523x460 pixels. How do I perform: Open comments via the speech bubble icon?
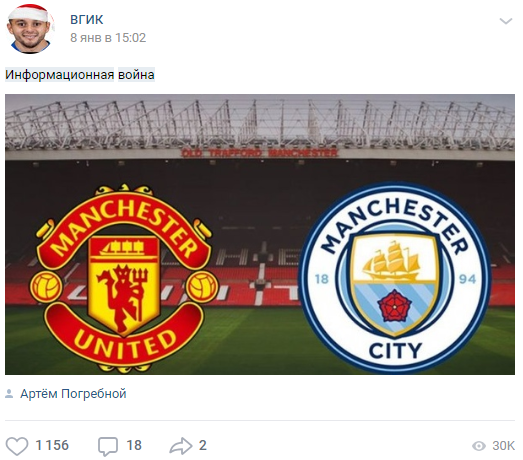tap(108, 446)
